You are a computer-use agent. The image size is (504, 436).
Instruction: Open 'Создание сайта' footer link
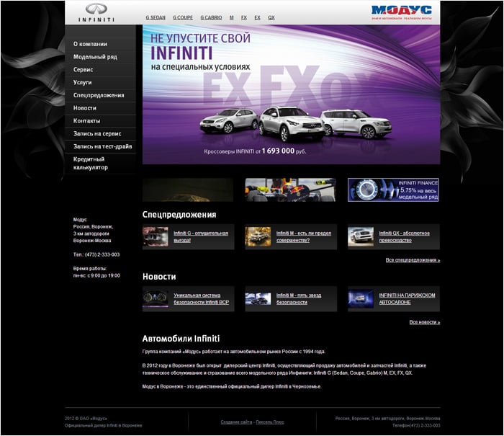coord(236,422)
